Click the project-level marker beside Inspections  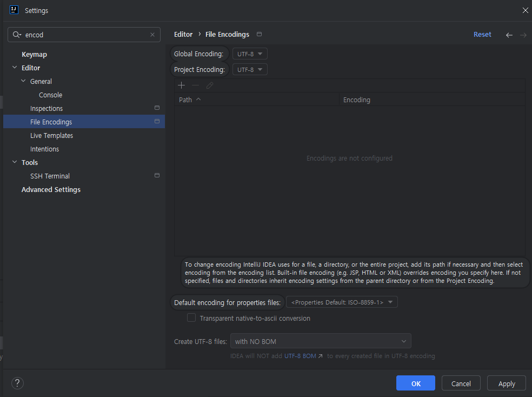(157, 108)
